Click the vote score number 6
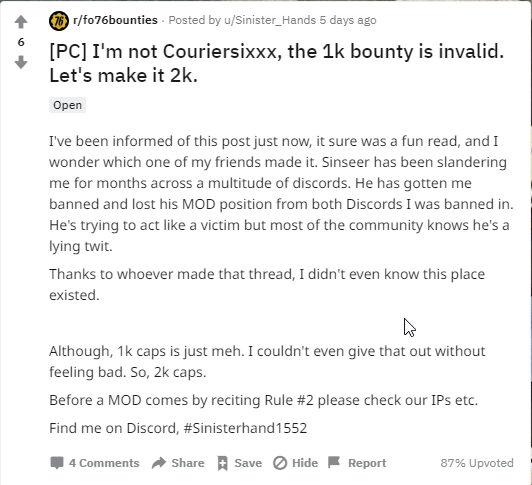This screenshot has height=485, width=532. (21, 42)
